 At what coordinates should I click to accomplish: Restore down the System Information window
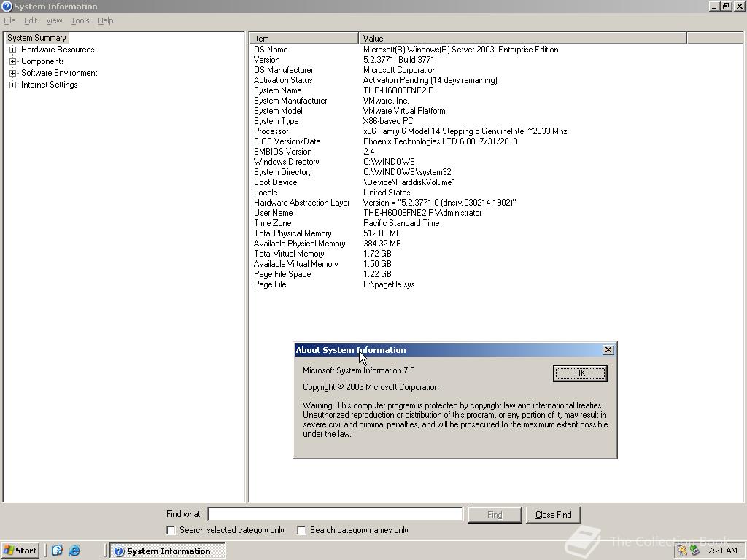pyautogui.click(x=725, y=6)
